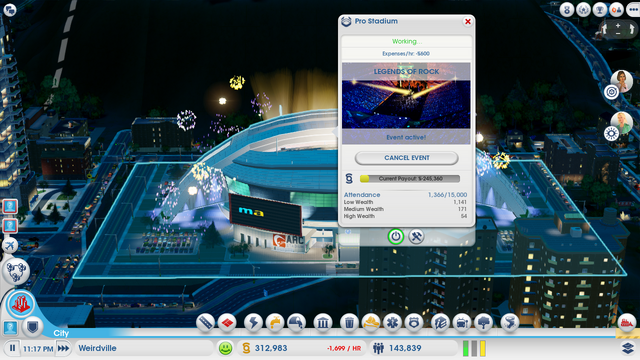Click the blue avatar tile beside the shield icon

(x=10, y=327)
